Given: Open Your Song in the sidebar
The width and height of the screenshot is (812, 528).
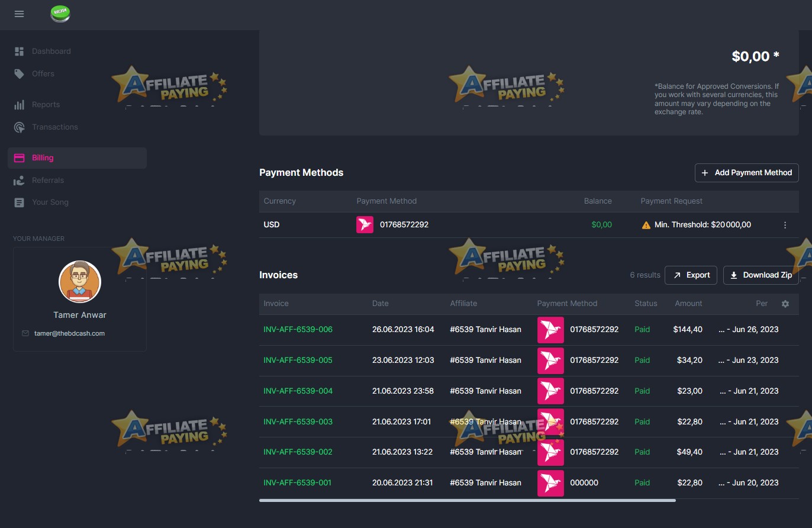Looking at the screenshot, I should point(50,202).
